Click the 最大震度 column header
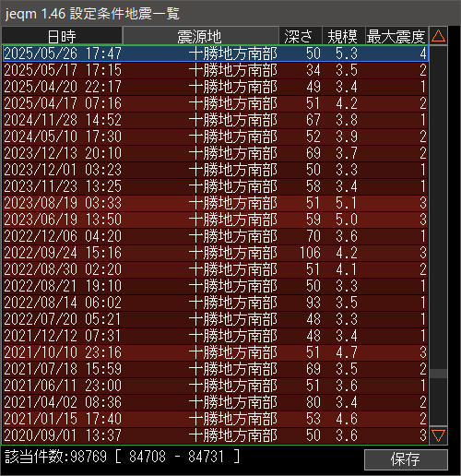The image size is (461, 476). pos(396,36)
